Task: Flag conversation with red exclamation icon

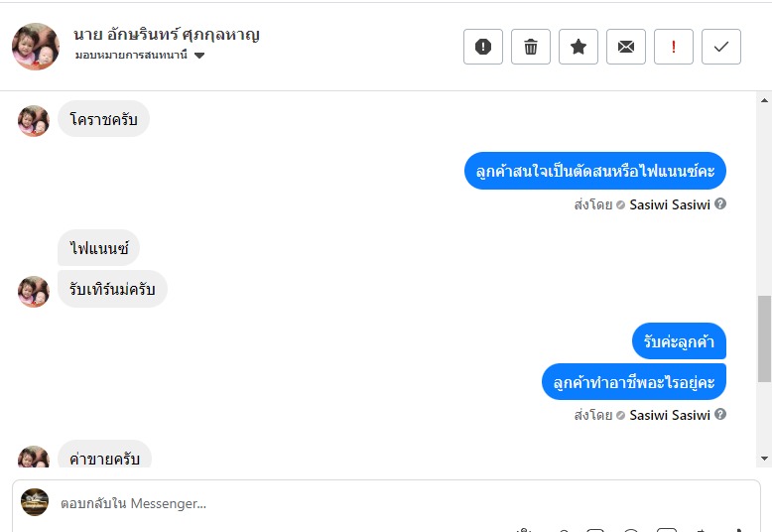Action: tap(674, 47)
